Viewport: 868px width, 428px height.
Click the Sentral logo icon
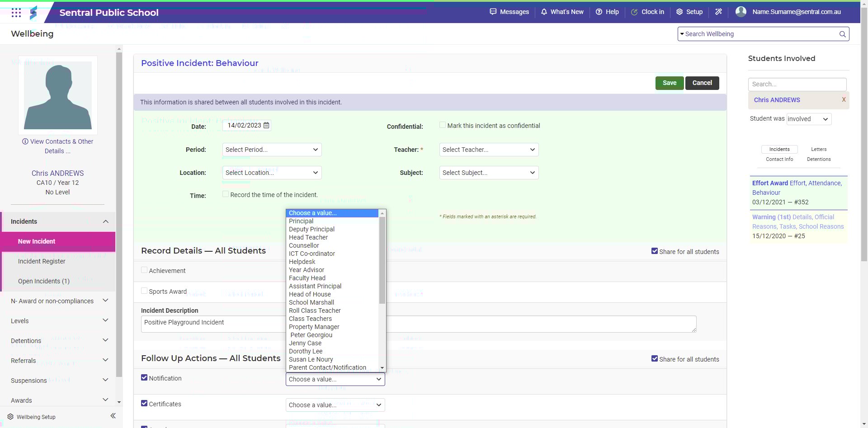pyautogui.click(x=33, y=13)
